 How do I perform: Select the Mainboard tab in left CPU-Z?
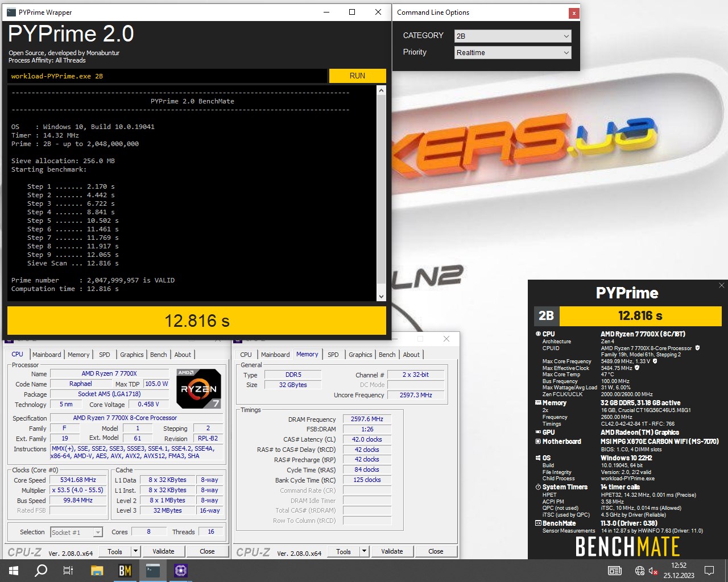pos(47,355)
